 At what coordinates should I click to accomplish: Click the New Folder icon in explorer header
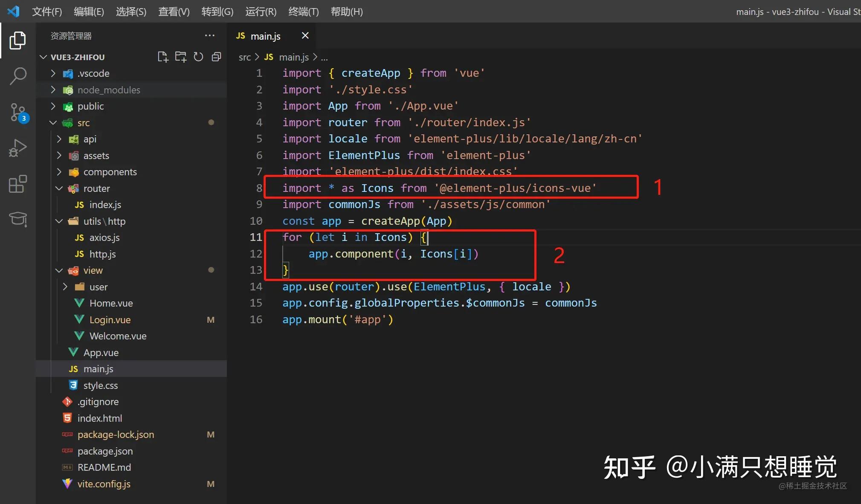tap(181, 57)
